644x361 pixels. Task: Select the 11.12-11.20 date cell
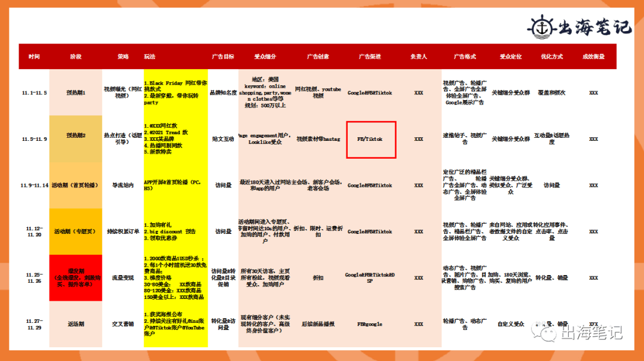point(34,232)
